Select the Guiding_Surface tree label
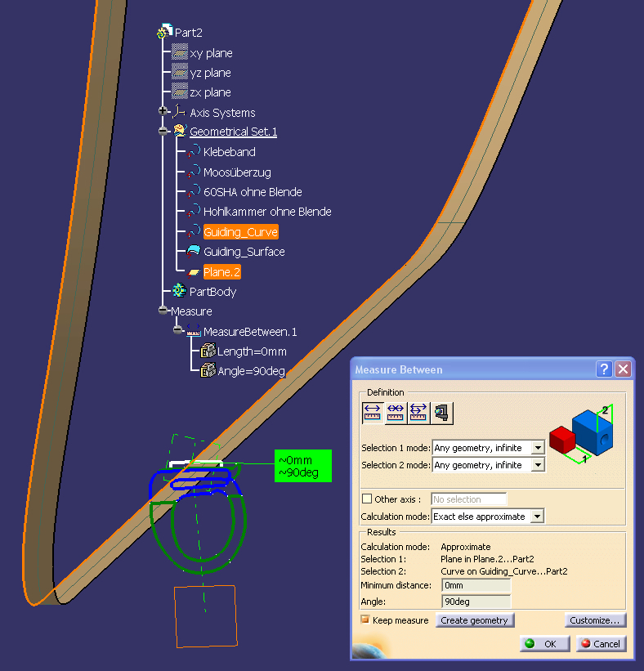This screenshot has width=644, height=671. coord(244,252)
